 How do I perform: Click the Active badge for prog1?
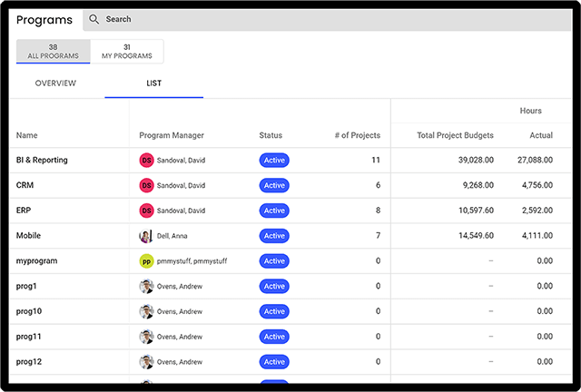tap(274, 286)
